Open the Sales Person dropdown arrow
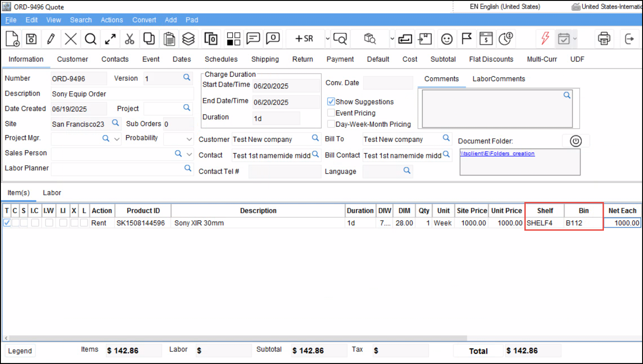This screenshot has width=643, height=364. pyautogui.click(x=189, y=154)
